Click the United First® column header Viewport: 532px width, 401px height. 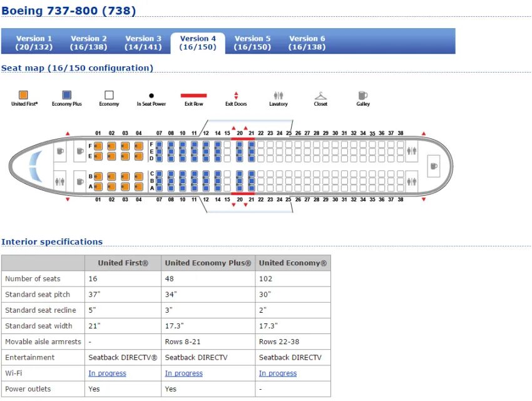[x=123, y=263]
